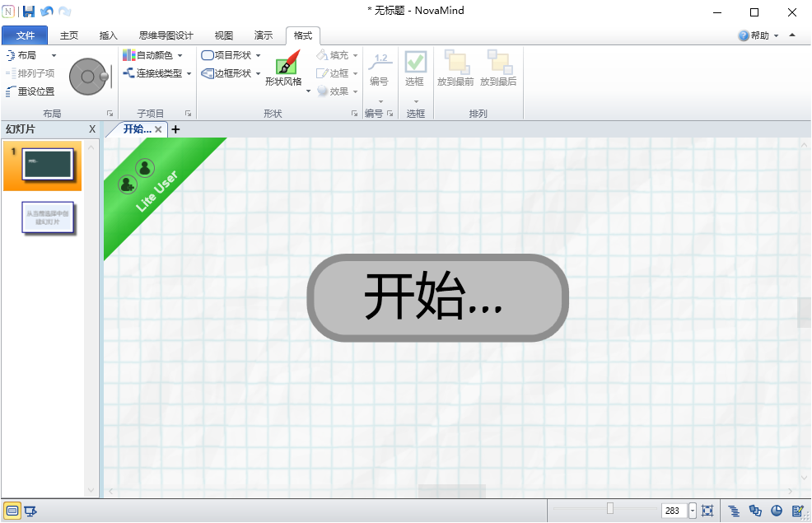Select the 形状风格 (shape style) tool
This screenshot has width=812, height=523.
coord(286,70)
